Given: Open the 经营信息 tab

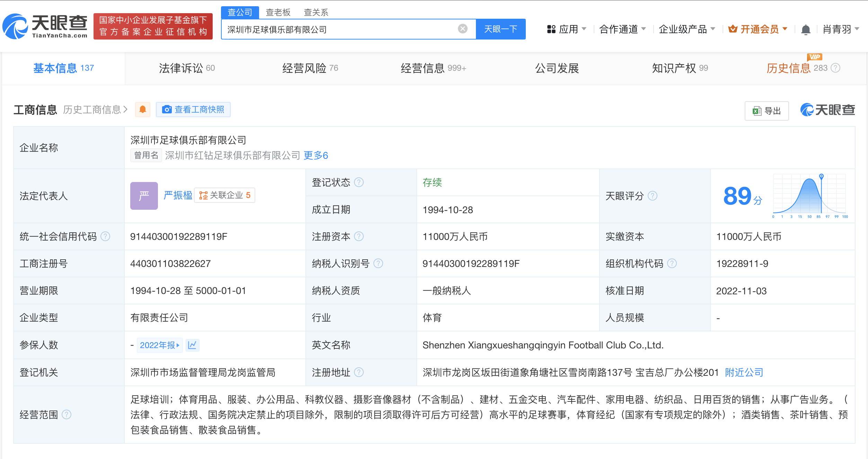Looking at the screenshot, I should pos(433,68).
